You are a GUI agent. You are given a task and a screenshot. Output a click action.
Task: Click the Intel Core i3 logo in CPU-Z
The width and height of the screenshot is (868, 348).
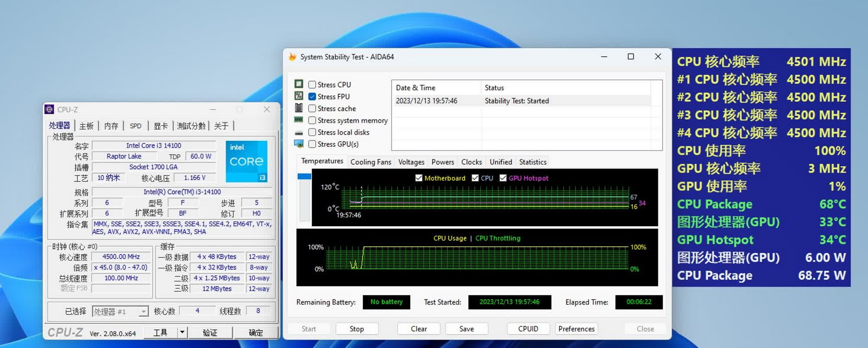pos(247,161)
